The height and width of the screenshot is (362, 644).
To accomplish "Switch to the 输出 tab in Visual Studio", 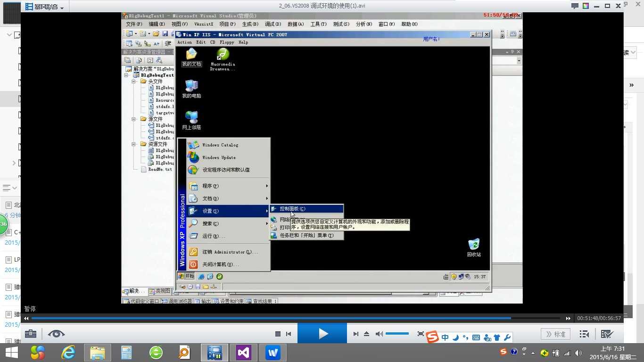I will pos(203,301).
